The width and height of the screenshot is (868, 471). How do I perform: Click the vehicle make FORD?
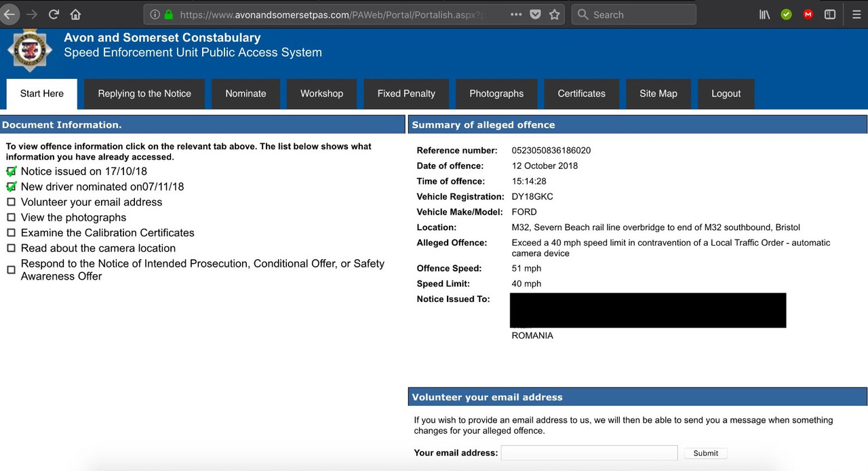pos(524,212)
